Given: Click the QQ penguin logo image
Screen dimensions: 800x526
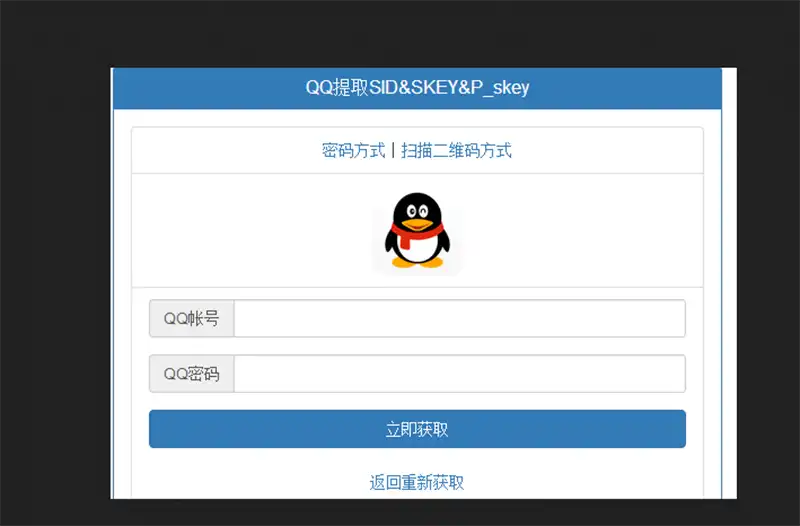Looking at the screenshot, I should click(417, 231).
